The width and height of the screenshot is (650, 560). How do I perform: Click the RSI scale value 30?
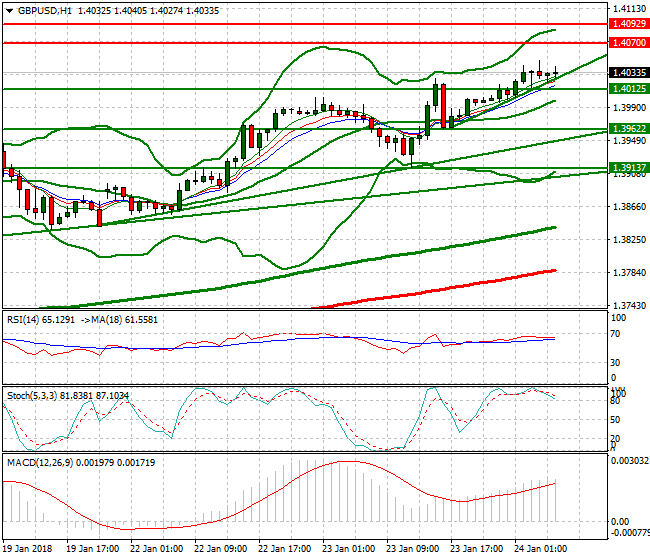[616, 363]
